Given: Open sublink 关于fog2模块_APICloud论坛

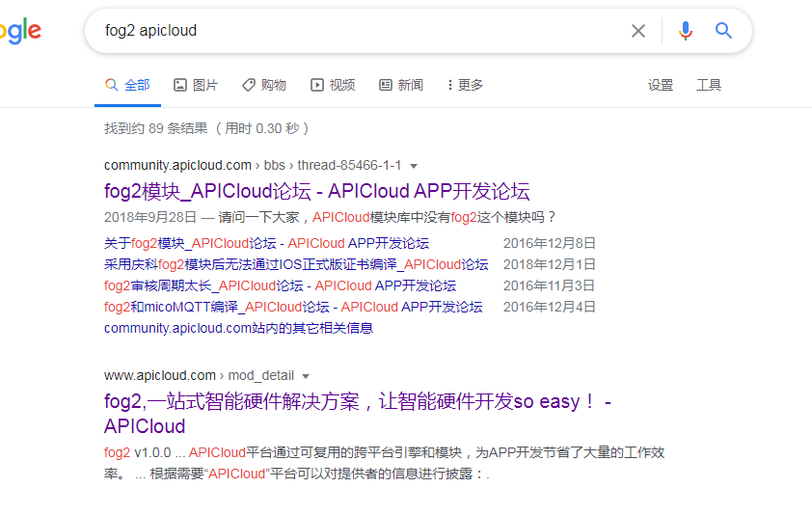Looking at the screenshot, I should pyautogui.click(x=267, y=243).
